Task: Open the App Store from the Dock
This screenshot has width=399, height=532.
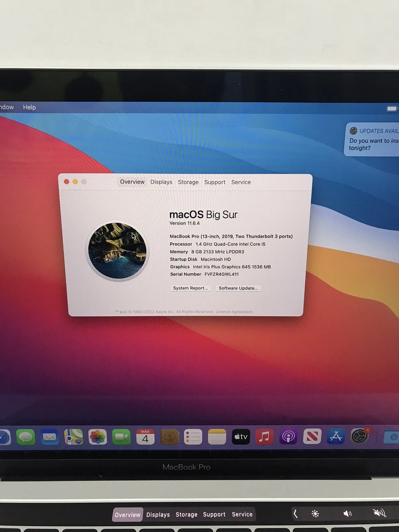Action: 336,437
